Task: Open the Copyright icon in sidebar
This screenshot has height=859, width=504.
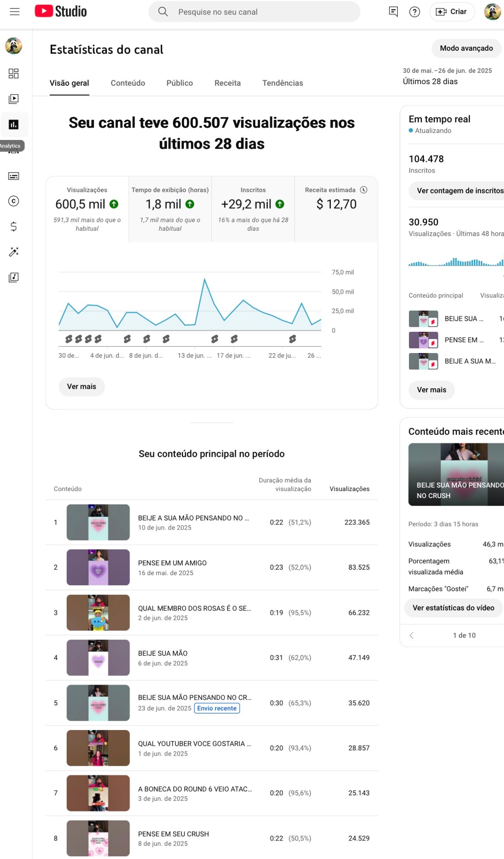Action: (14, 201)
